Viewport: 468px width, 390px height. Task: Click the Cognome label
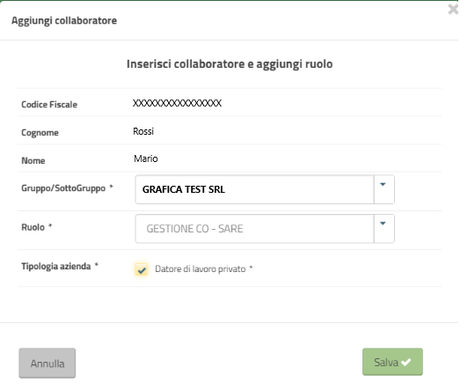click(40, 132)
